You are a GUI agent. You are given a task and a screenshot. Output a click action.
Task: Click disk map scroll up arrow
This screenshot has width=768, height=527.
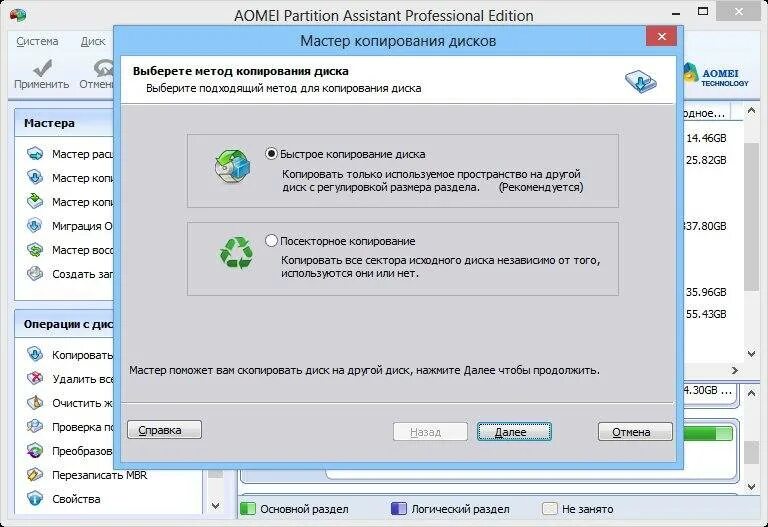[751, 392]
